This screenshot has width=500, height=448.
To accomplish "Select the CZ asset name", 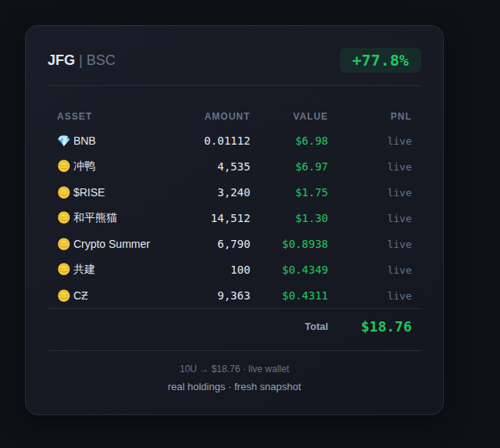I will (80, 296).
